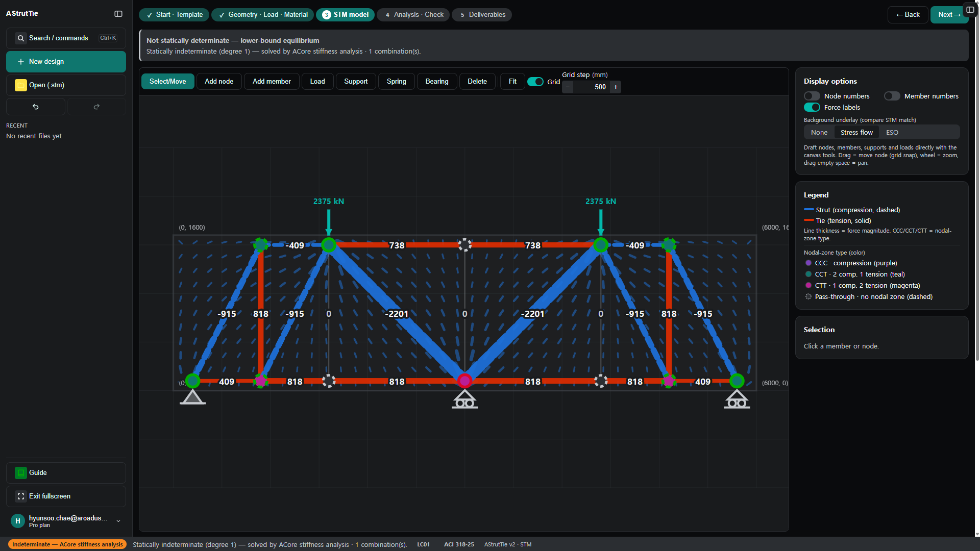980x551 pixels.
Task: Select the bottom-right corner green node
Action: [737, 381]
